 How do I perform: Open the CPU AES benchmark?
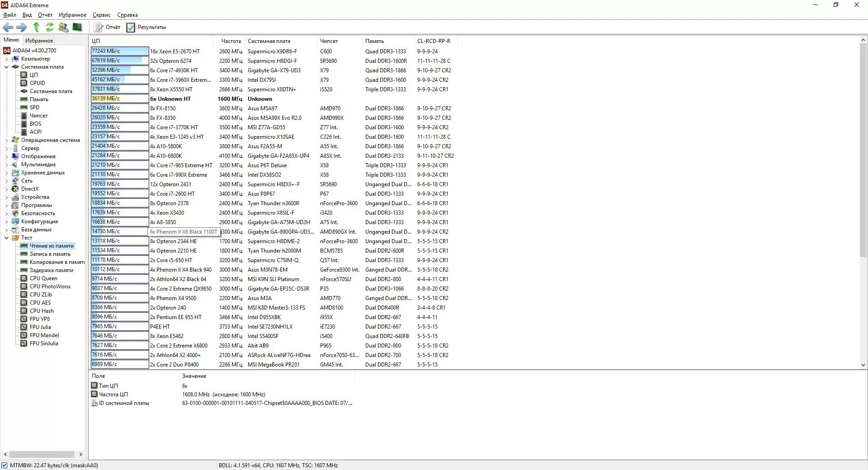40,303
